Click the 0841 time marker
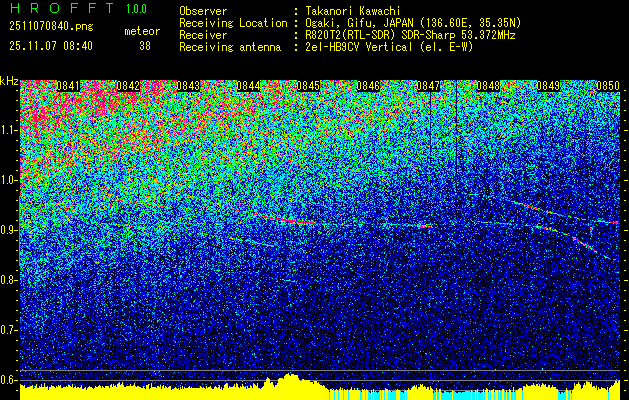This screenshot has height=400, width=629. 68,86
